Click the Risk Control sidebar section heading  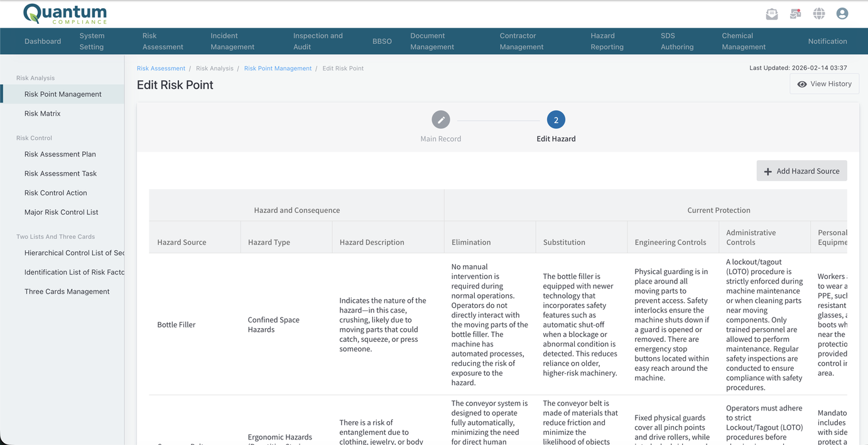click(34, 138)
